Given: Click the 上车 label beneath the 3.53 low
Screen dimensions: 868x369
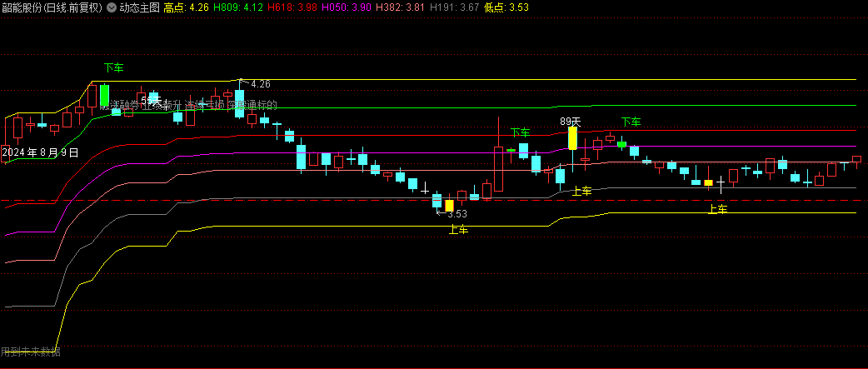Looking at the screenshot, I should pos(458,230).
